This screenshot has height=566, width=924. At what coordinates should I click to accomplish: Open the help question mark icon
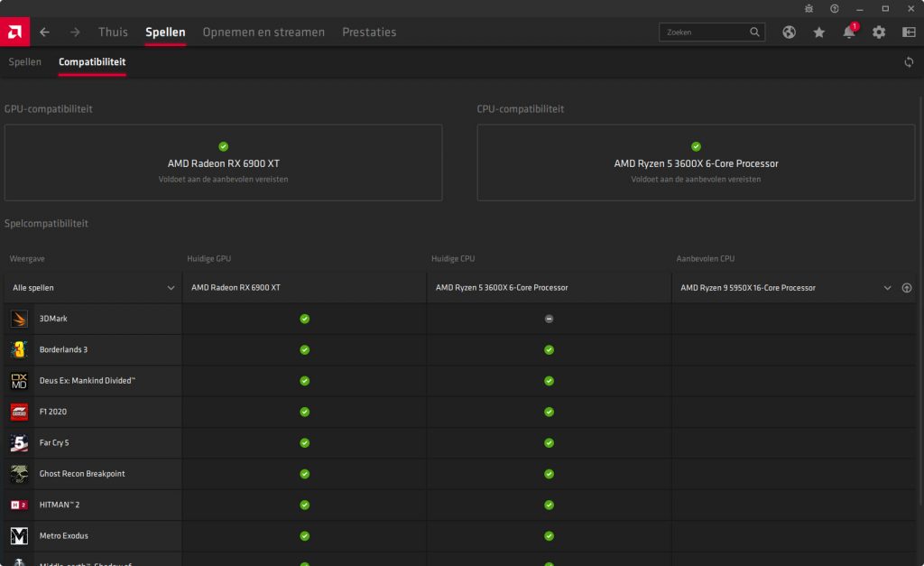point(835,8)
